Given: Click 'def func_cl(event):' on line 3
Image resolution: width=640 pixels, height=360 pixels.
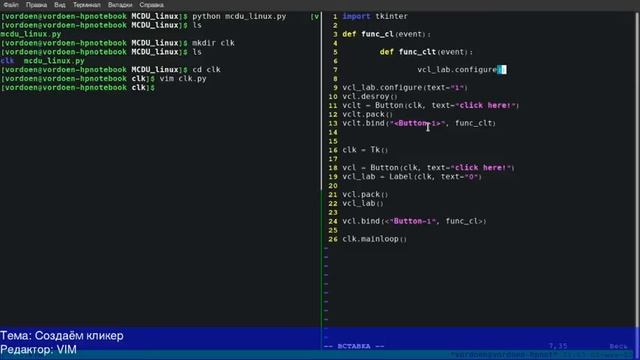Looking at the screenshot, I should click(386, 34).
